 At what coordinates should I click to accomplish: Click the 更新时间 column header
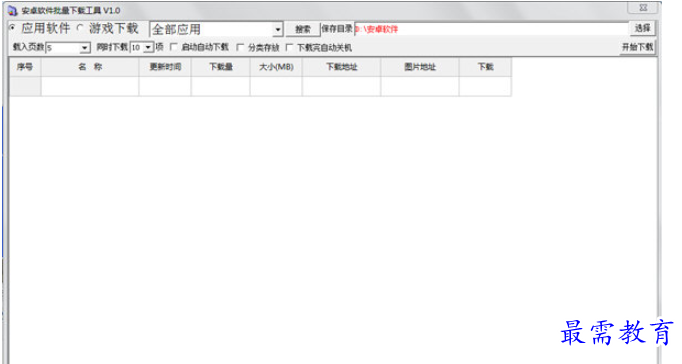pyautogui.click(x=165, y=67)
